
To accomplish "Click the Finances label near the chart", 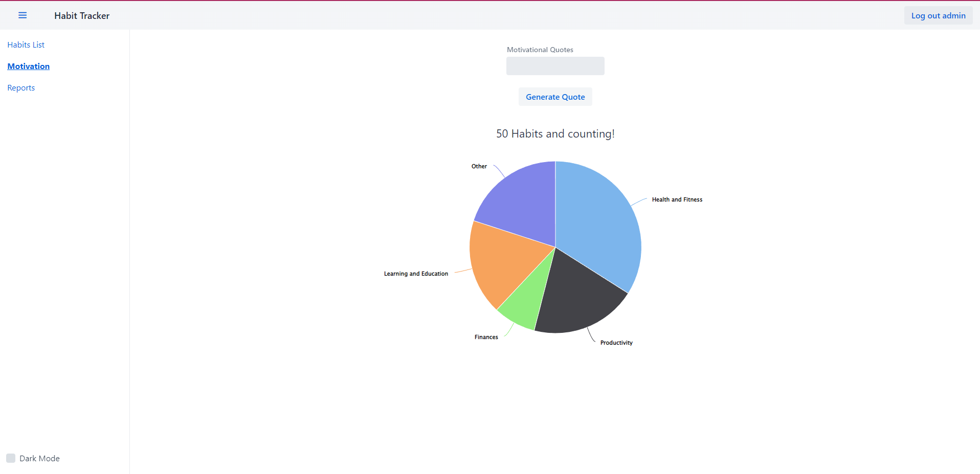I will (x=486, y=336).
